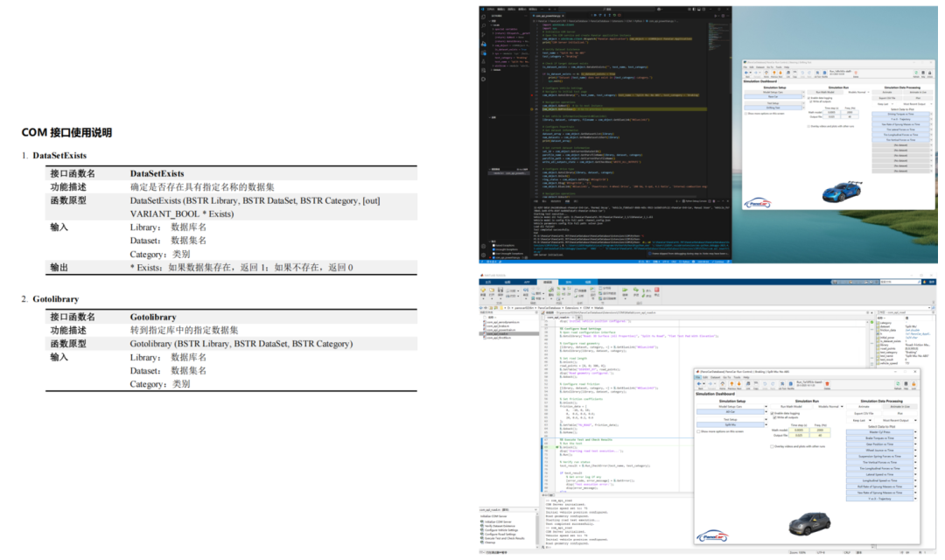Click Output file time step field in Braking window
Viewport: 945px width, 560px height.
pos(799,435)
